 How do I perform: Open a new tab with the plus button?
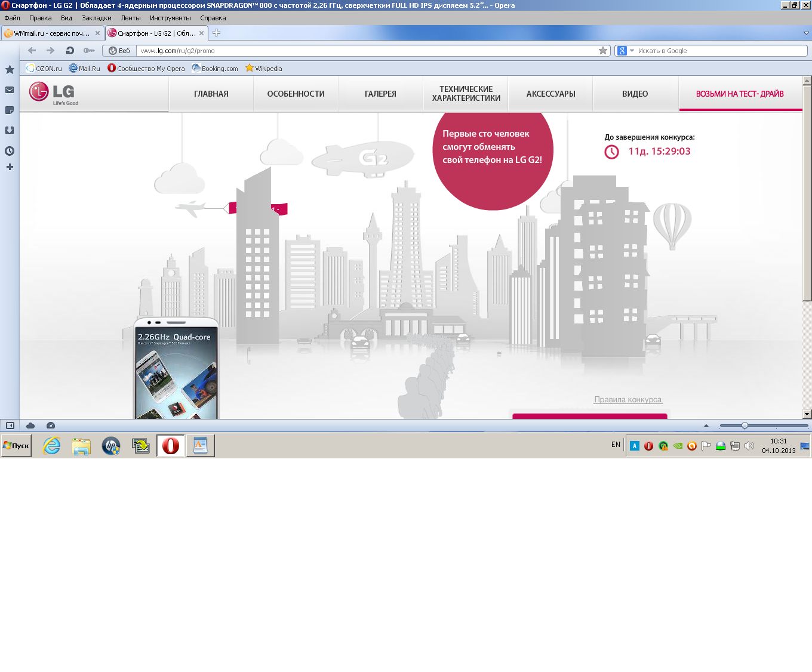pyautogui.click(x=216, y=33)
